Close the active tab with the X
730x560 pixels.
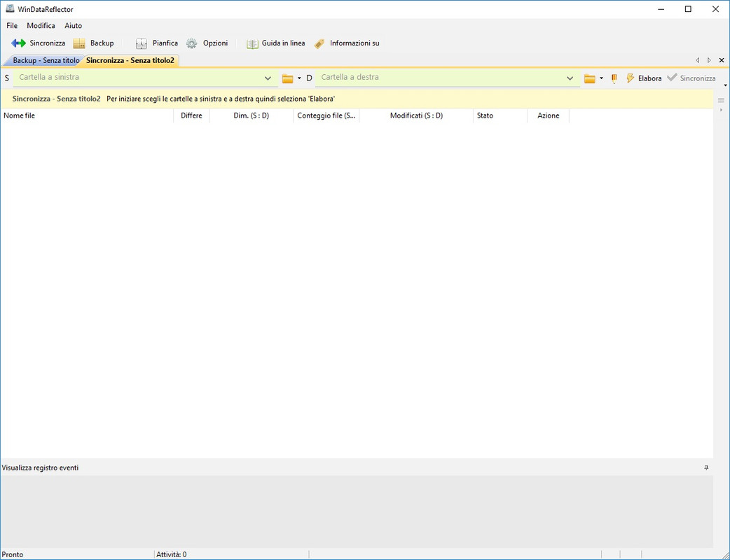coord(722,60)
